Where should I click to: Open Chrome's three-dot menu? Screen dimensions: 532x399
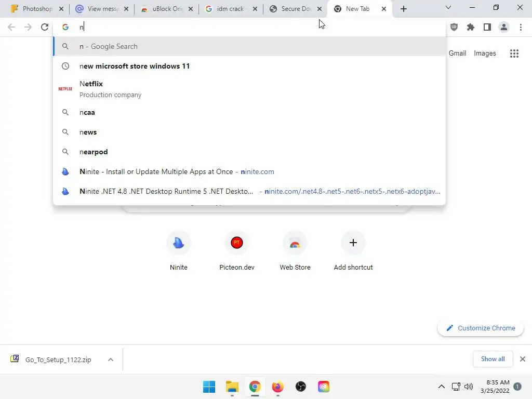click(521, 27)
